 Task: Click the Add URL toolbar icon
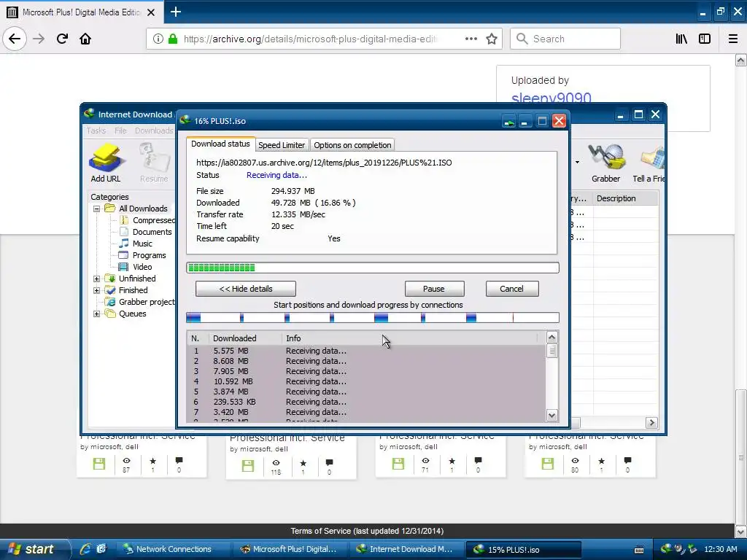pyautogui.click(x=106, y=163)
